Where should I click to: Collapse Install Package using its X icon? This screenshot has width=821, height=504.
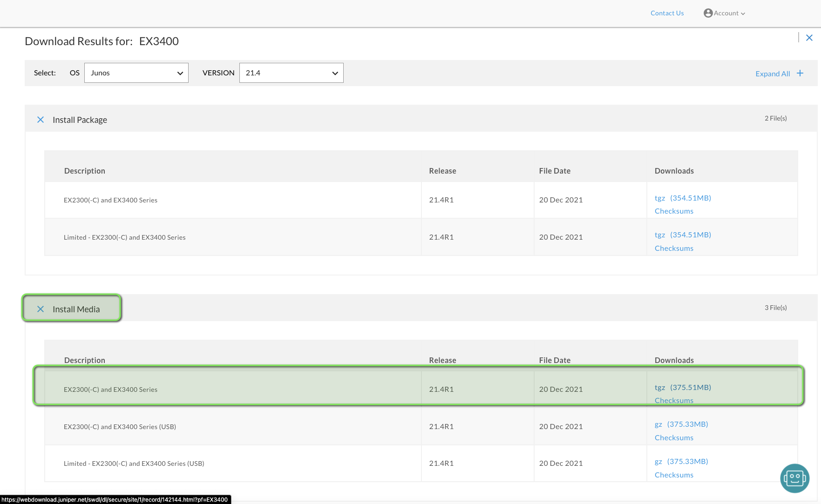tap(41, 120)
